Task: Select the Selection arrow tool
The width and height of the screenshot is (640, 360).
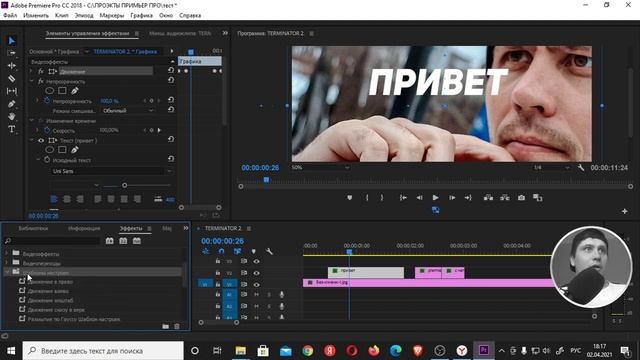Action: (11, 40)
